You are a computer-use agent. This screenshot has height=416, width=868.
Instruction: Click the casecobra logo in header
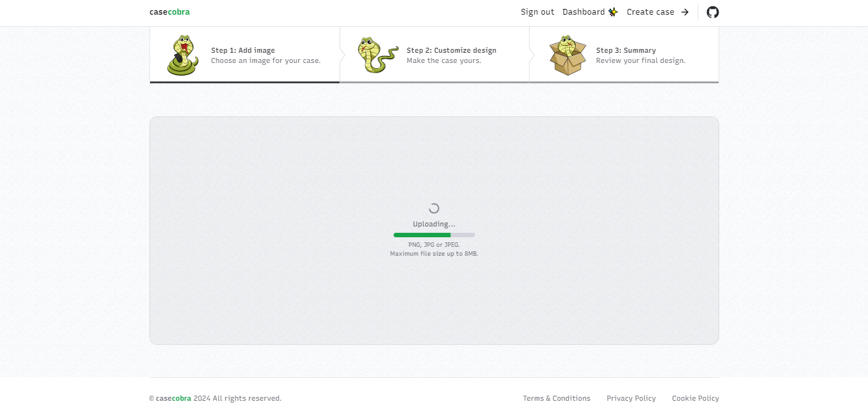169,12
